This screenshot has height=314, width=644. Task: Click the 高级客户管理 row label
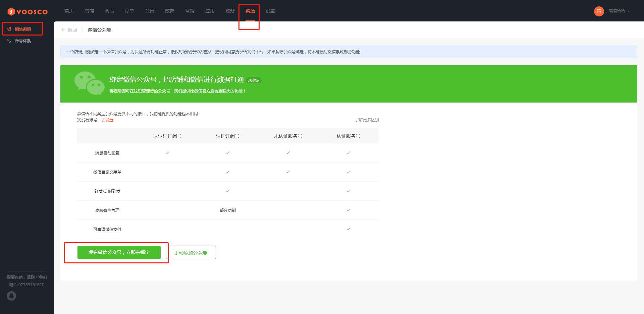107,210
